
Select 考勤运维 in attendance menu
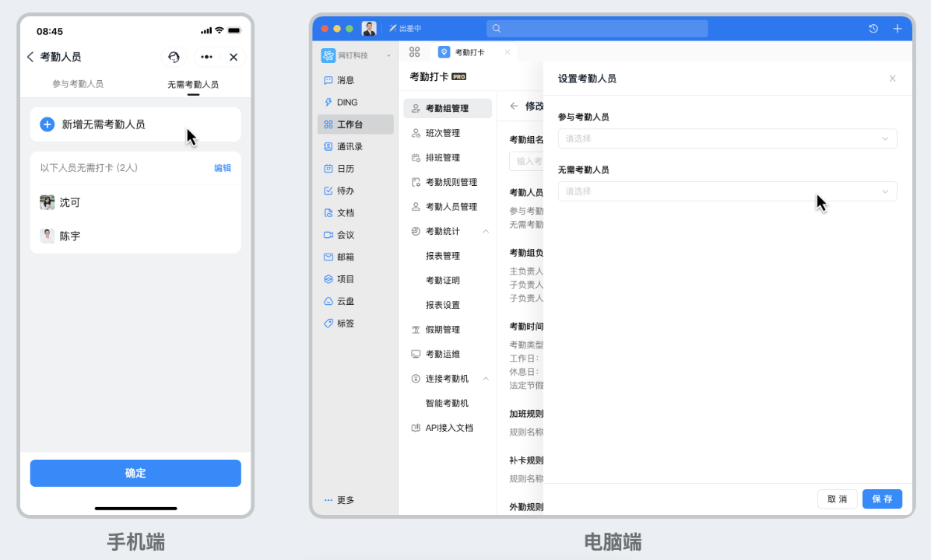pos(447,354)
